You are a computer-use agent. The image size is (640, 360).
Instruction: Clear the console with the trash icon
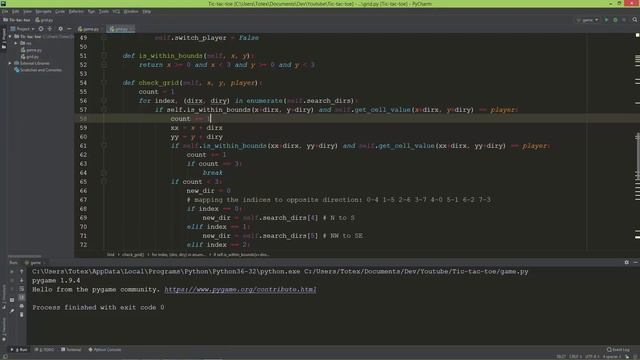[x=22, y=315]
